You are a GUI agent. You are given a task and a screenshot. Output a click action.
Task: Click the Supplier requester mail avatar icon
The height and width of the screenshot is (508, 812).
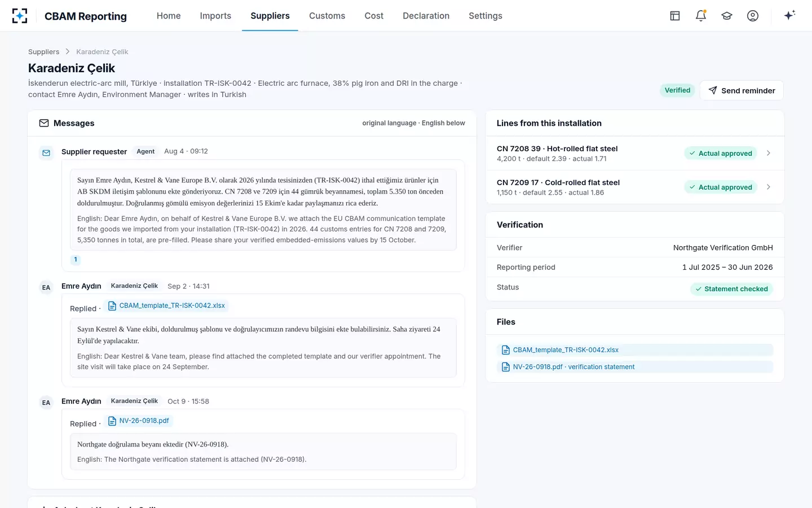(x=46, y=153)
